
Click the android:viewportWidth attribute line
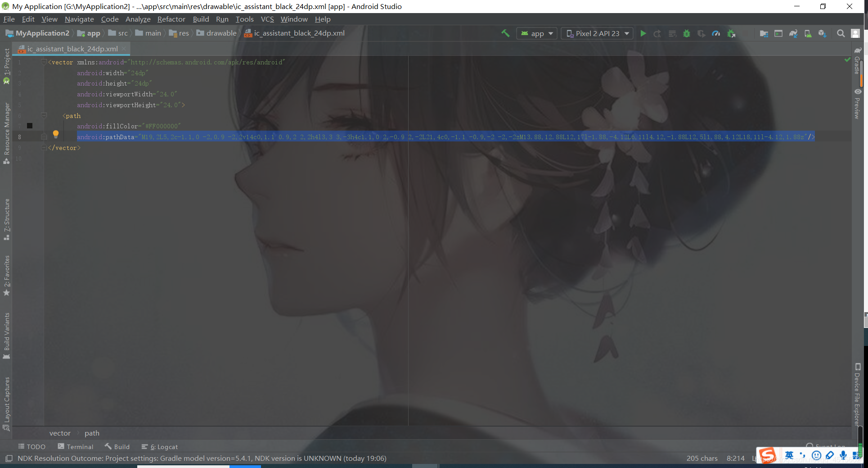coord(127,94)
